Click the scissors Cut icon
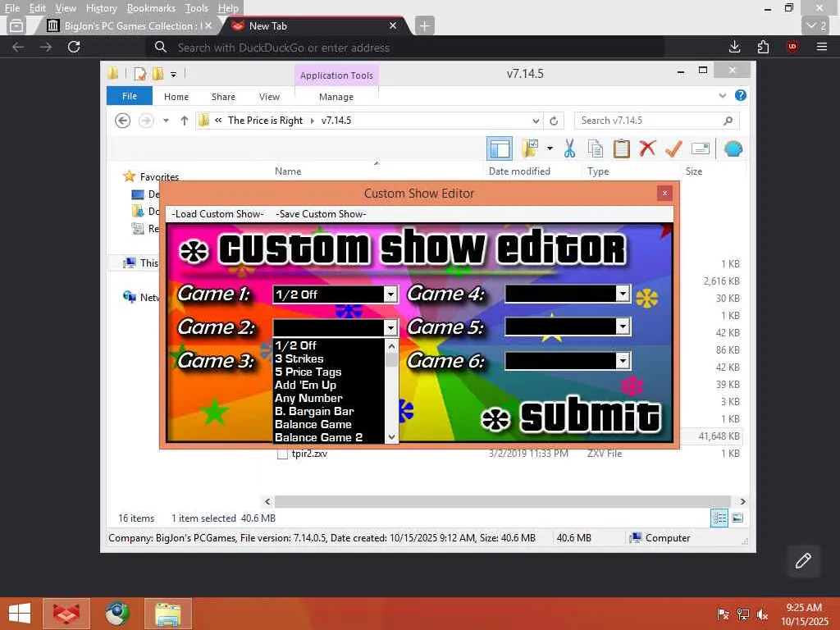 [x=569, y=149]
